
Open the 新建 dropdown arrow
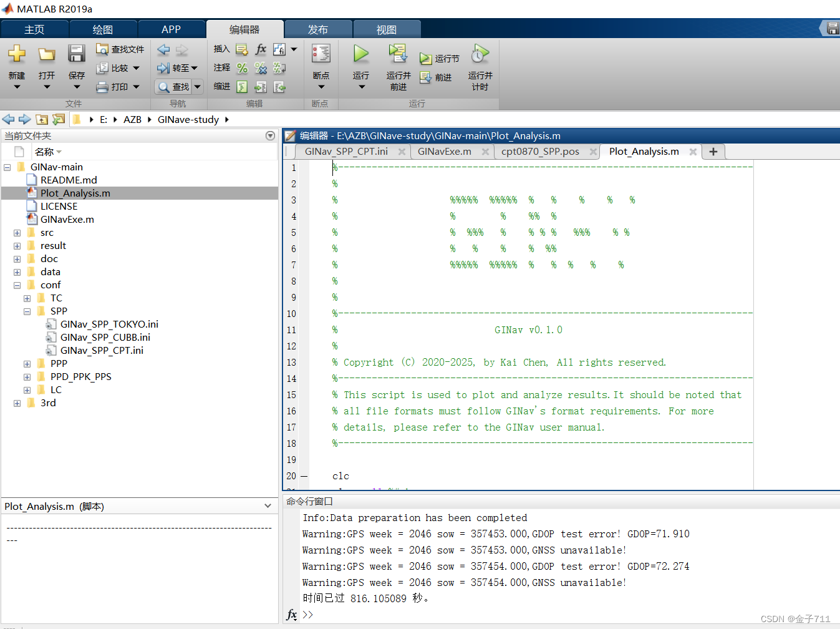pyautogui.click(x=17, y=87)
